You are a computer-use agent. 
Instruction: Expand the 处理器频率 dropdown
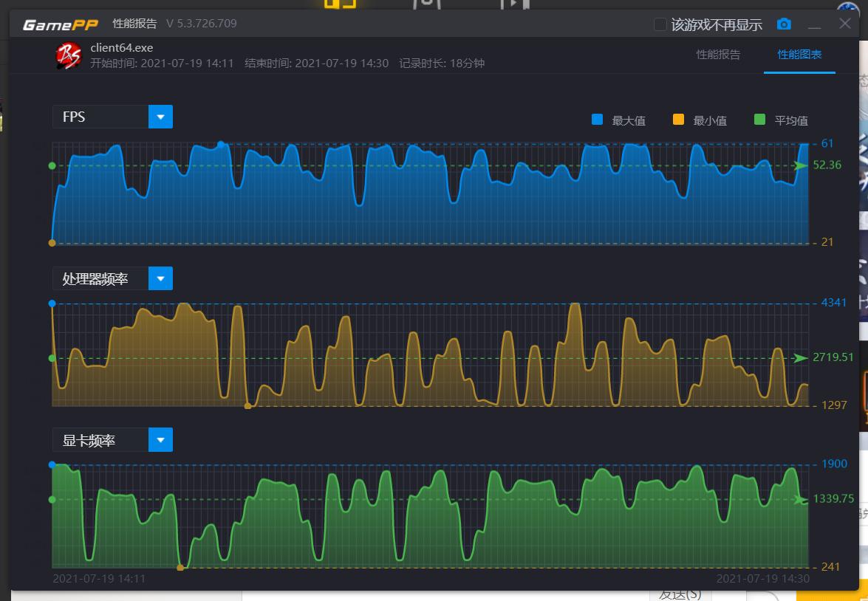point(160,278)
